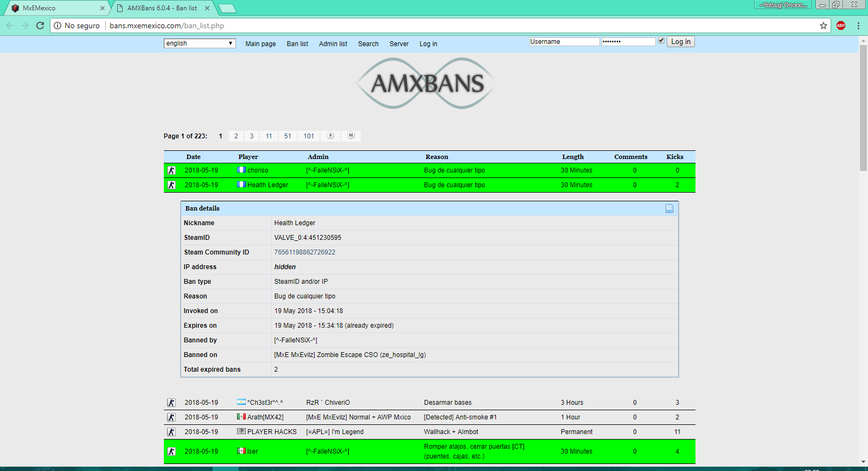
Task: Close the AMXBans Ban list tab
Action: pyautogui.click(x=207, y=8)
